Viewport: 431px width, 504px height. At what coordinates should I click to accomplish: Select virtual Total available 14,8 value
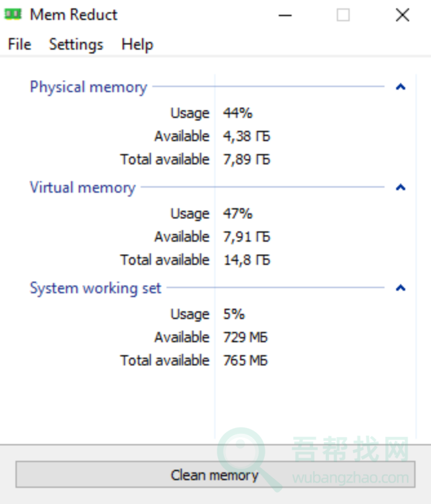(247, 260)
